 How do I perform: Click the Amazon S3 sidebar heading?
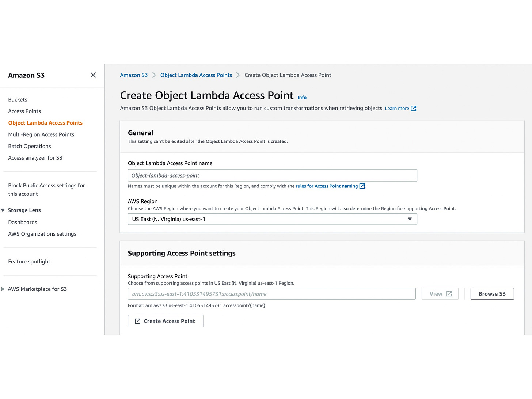pos(26,75)
